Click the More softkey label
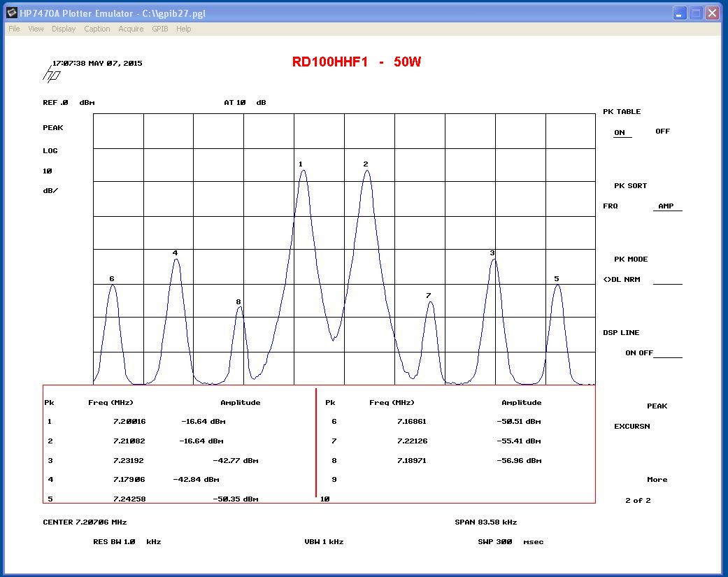This screenshot has height=577, width=728. point(657,480)
